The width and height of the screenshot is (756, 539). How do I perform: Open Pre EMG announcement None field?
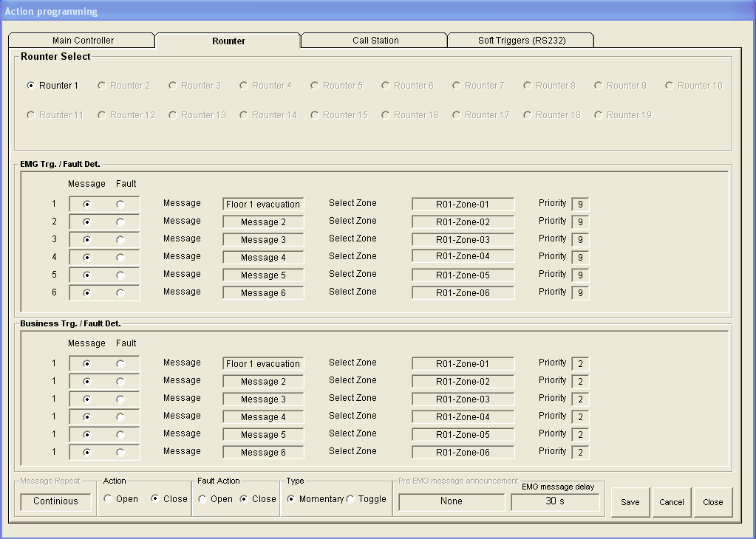click(x=452, y=501)
